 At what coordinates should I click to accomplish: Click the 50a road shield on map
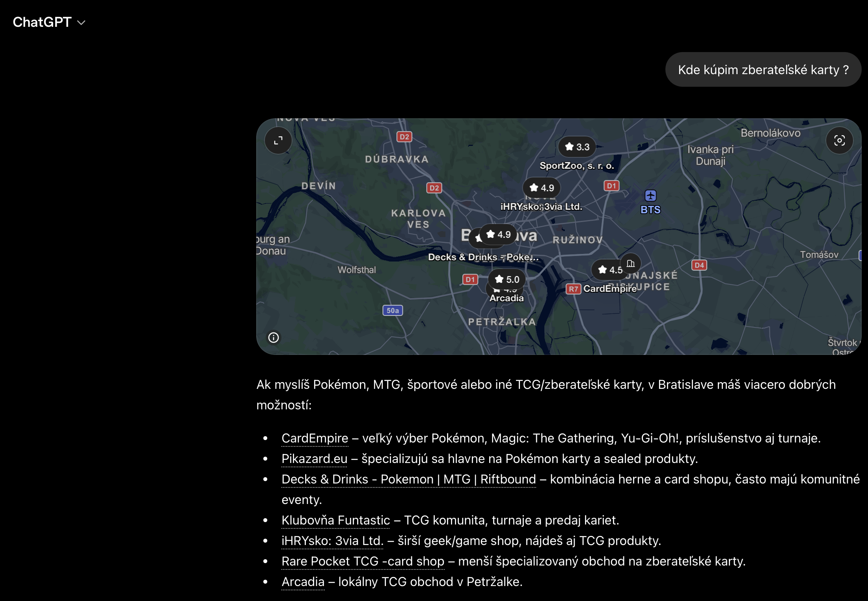393,311
